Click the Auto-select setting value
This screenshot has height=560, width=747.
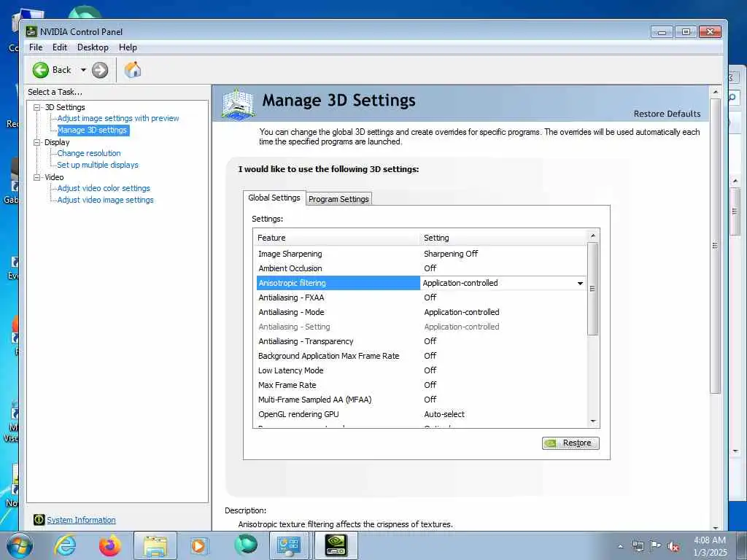click(444, 414)
